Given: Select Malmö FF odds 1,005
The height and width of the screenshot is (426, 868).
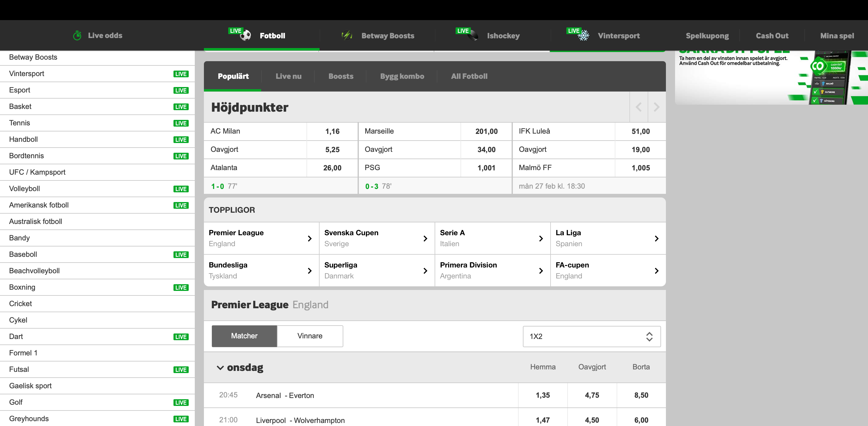Looking at the screenshot, I should [x=641, y=168].
